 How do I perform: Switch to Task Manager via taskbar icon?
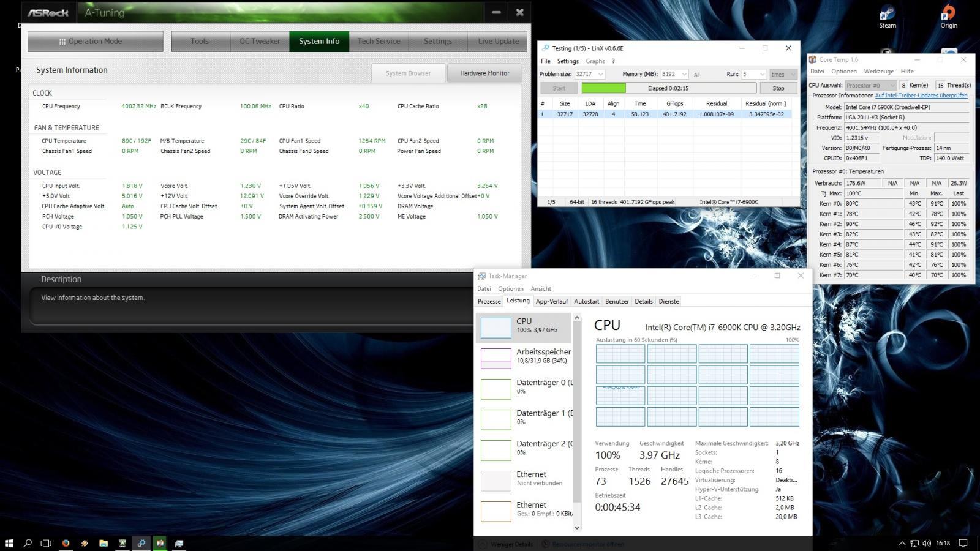pos(179,543)
